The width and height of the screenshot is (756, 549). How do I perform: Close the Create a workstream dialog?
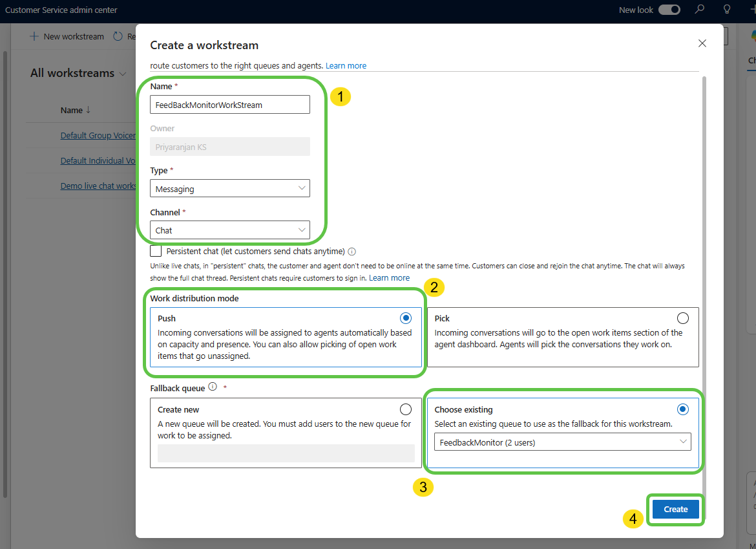[702, 43]
